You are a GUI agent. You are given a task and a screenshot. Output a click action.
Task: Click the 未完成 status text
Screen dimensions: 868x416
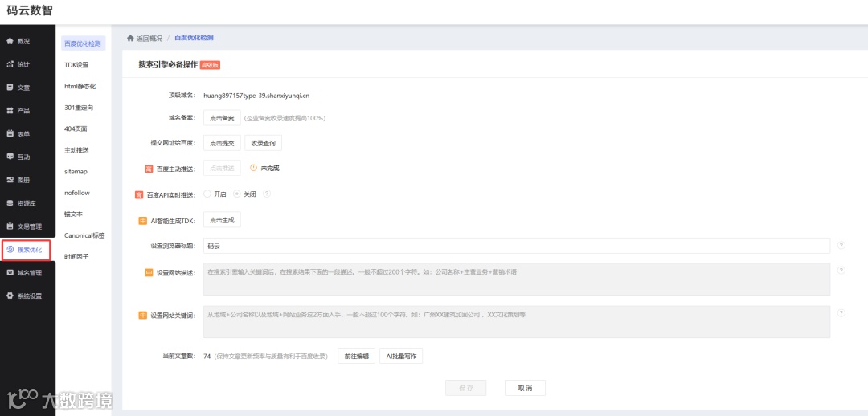tap(270, 168)
